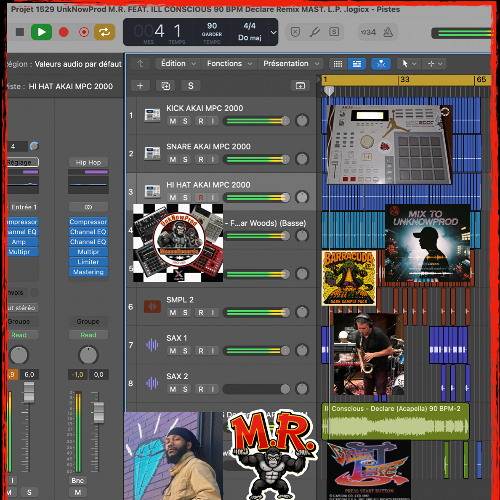Open the pointer tool dropdown
The width and height of the screenshot is (500, 500).
point(409,64)
